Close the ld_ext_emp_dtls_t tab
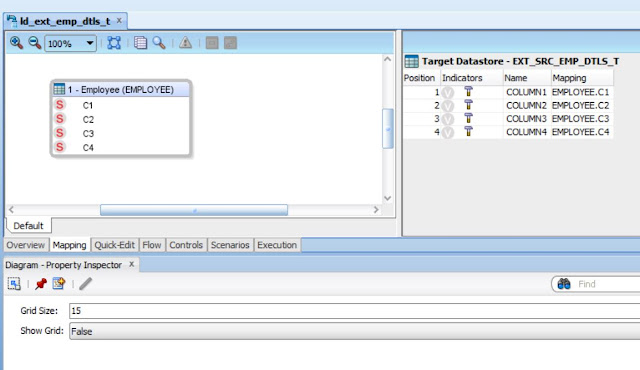The height and width of the screenshot is (370, 640). click(119, 20)
